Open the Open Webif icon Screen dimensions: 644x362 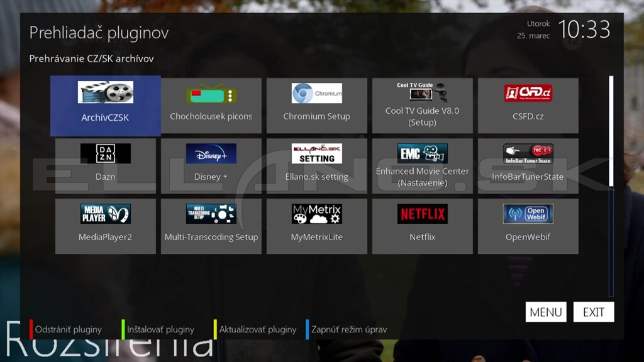tap(528, 214)
